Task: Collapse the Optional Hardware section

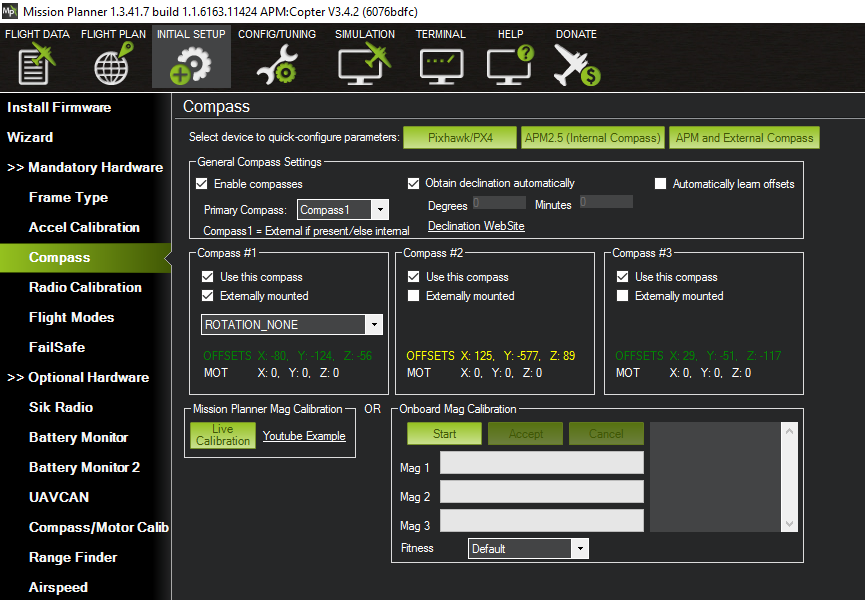Action: [78, 377]
